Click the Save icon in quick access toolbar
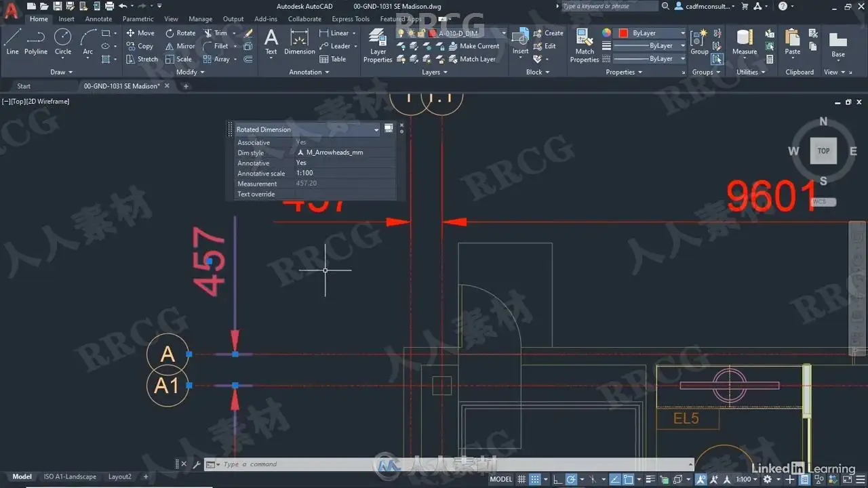 coord(57,6)
